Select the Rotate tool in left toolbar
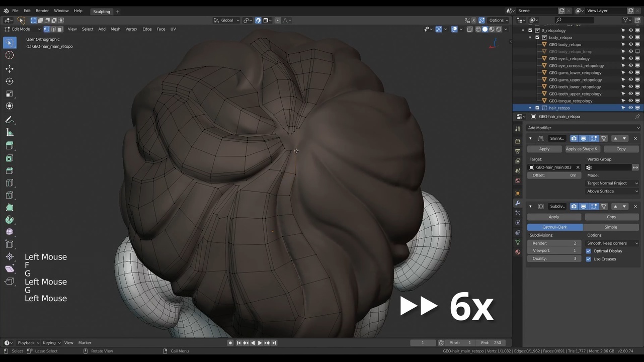The height and width of the screenshot is (362, 644). (10, 81)
